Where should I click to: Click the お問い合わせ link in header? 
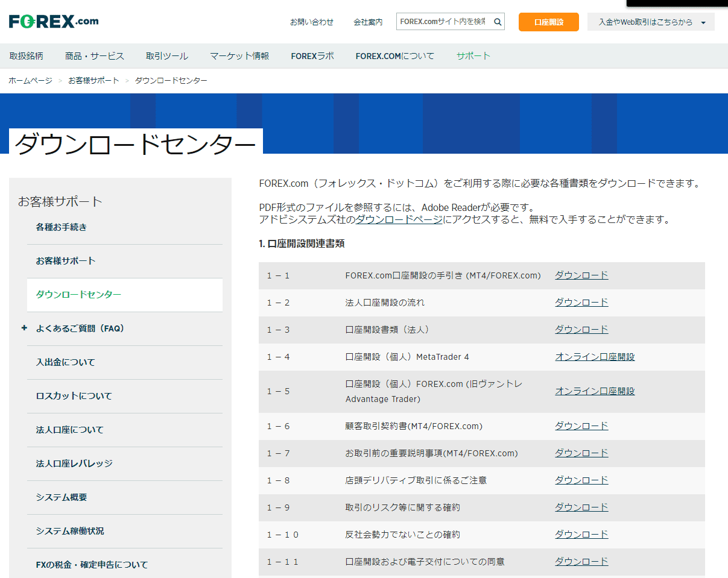pos(311,22)
